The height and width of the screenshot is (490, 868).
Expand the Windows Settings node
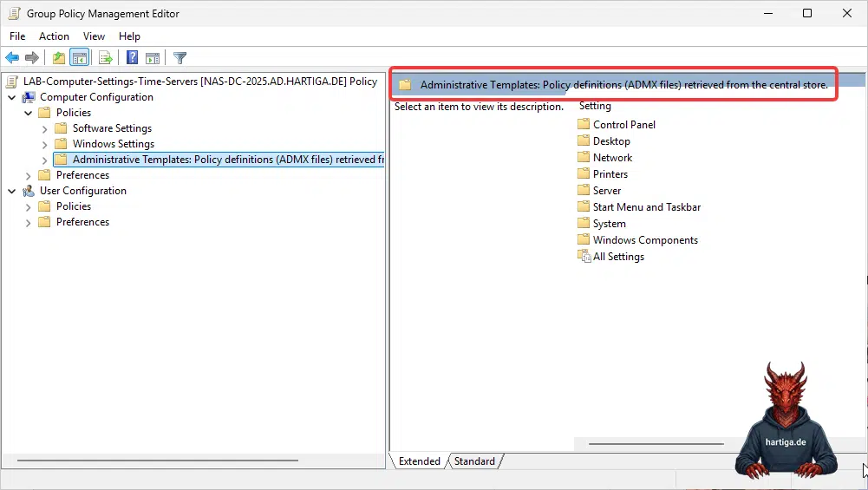tap(45, 145)
